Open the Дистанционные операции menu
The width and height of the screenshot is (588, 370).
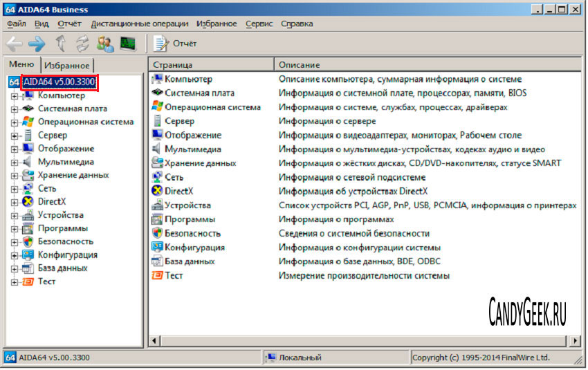(140, 24)
